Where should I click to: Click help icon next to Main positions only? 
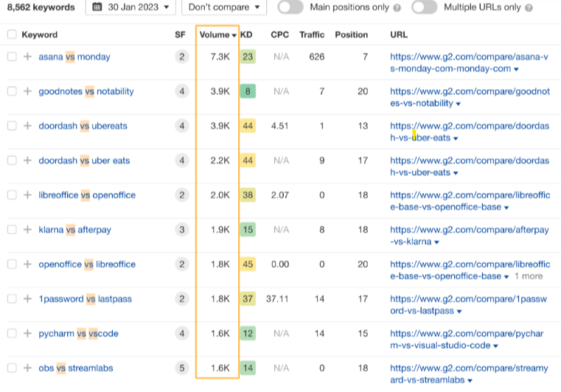397,8
